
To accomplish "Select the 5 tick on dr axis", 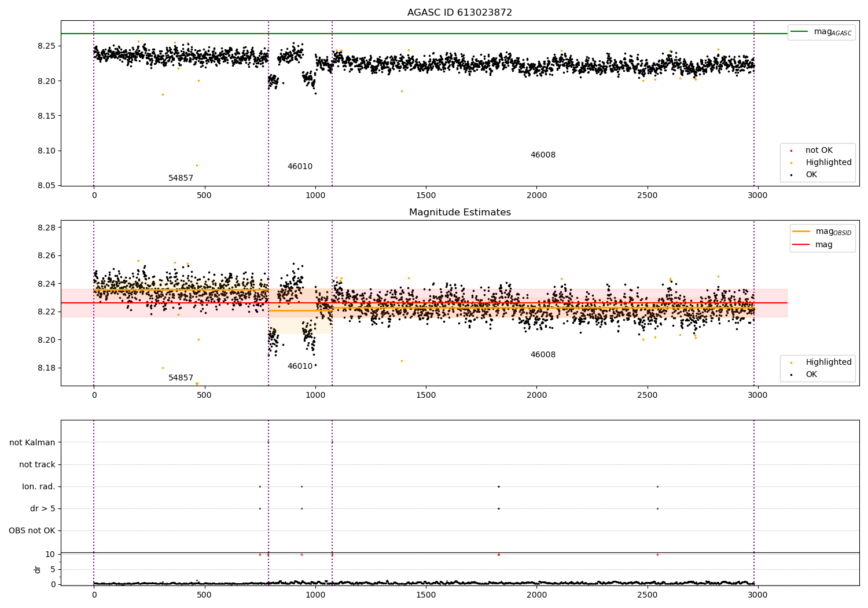I will (53, 570).
